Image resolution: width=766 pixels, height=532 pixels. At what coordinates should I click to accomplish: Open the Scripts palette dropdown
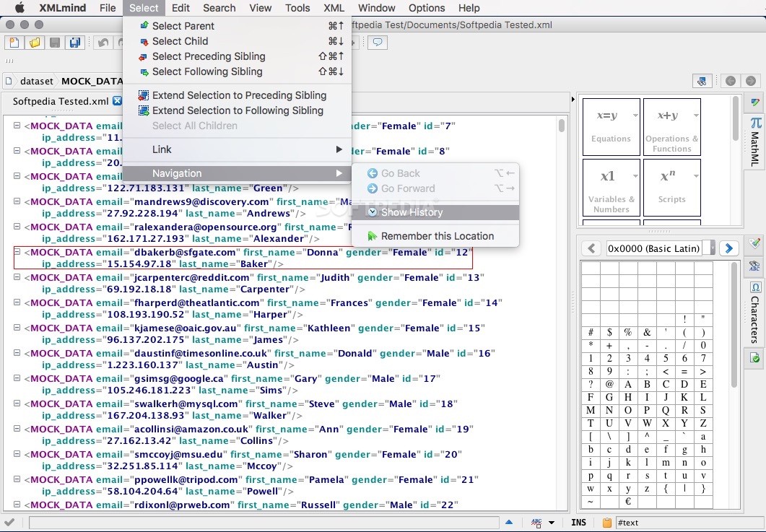tap(696, 176)
